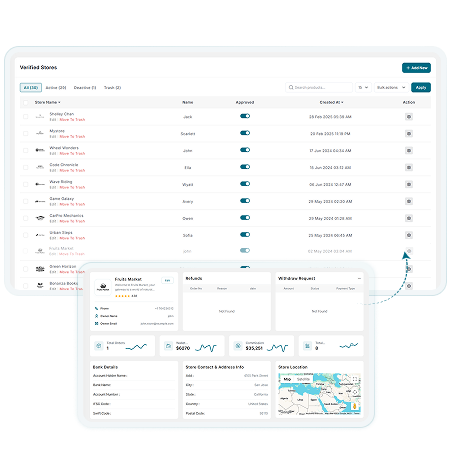Switch to the Active (20) tab
The width and height of the screenshot is (450, 473).
[x=56, y=88]
